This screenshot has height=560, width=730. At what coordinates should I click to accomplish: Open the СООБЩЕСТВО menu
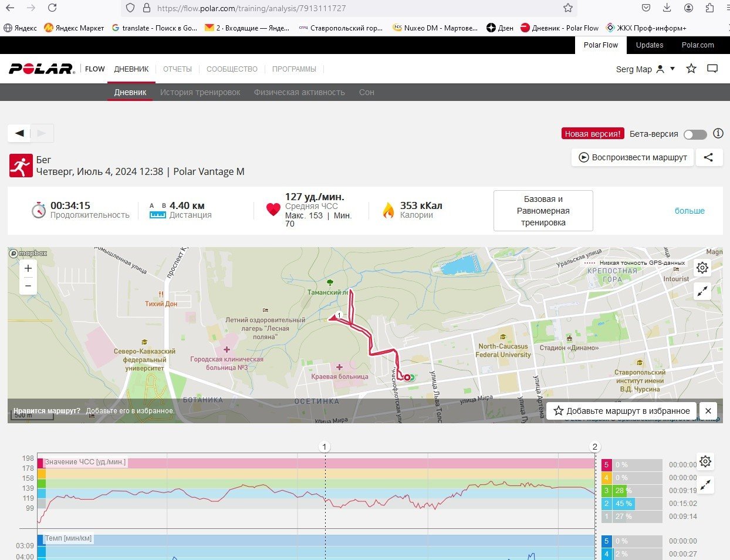point(232,69)
